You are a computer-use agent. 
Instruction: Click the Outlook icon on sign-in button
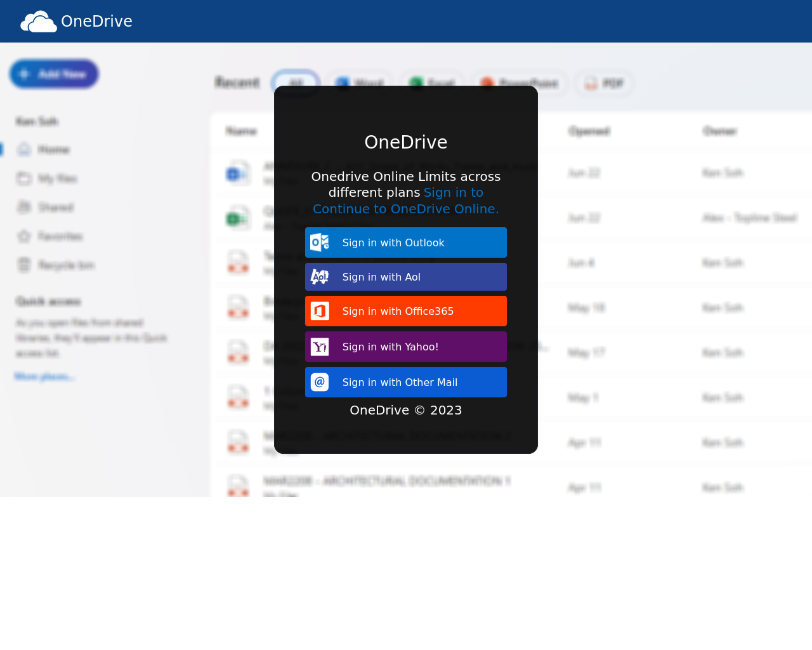(320, 242)
